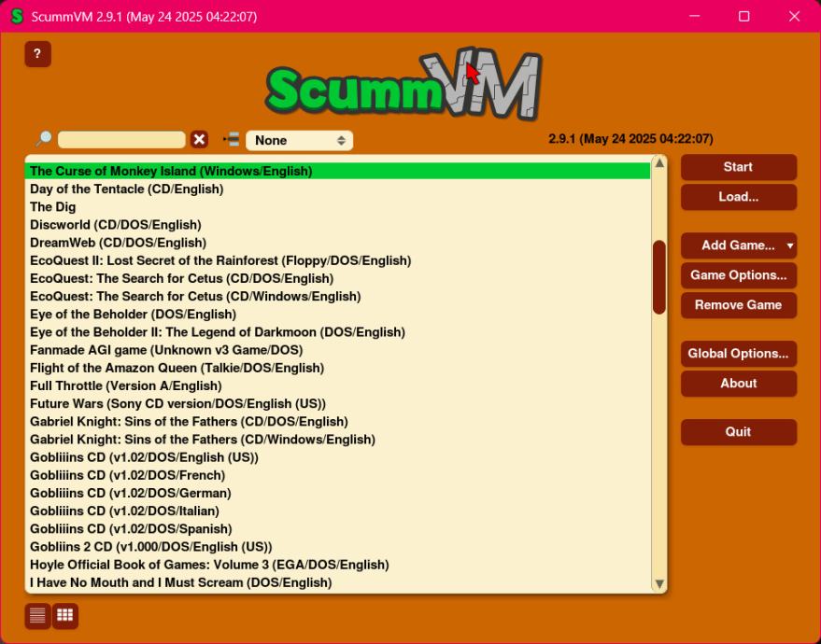The height and width of the screenshot is (644, 821).
Task: Select DreamWeb (CD/DOS/English)
Action: point(337,243)
